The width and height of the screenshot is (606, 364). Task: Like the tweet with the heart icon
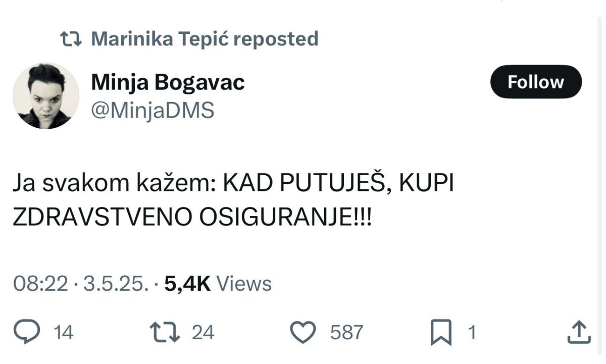pos(304,332)
